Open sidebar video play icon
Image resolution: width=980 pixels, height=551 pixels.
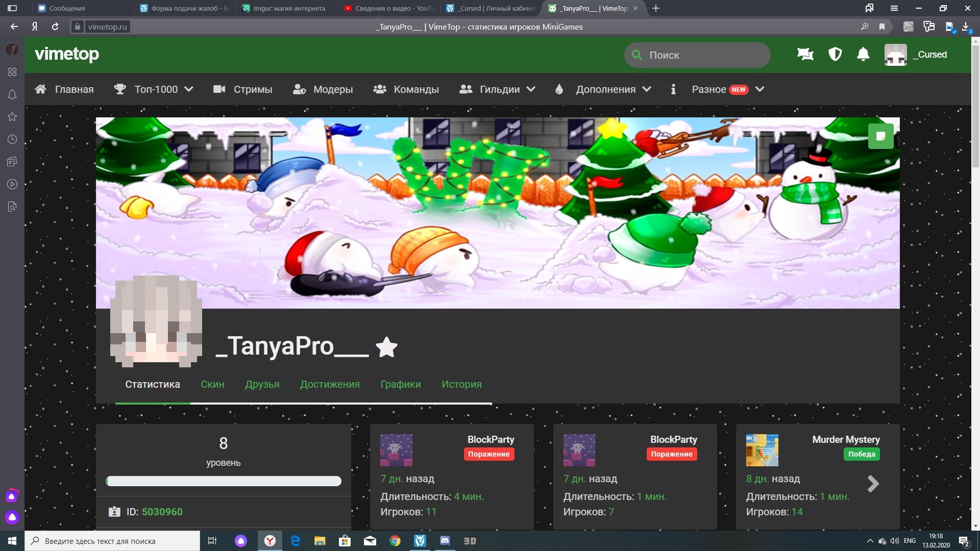(12, 184)
